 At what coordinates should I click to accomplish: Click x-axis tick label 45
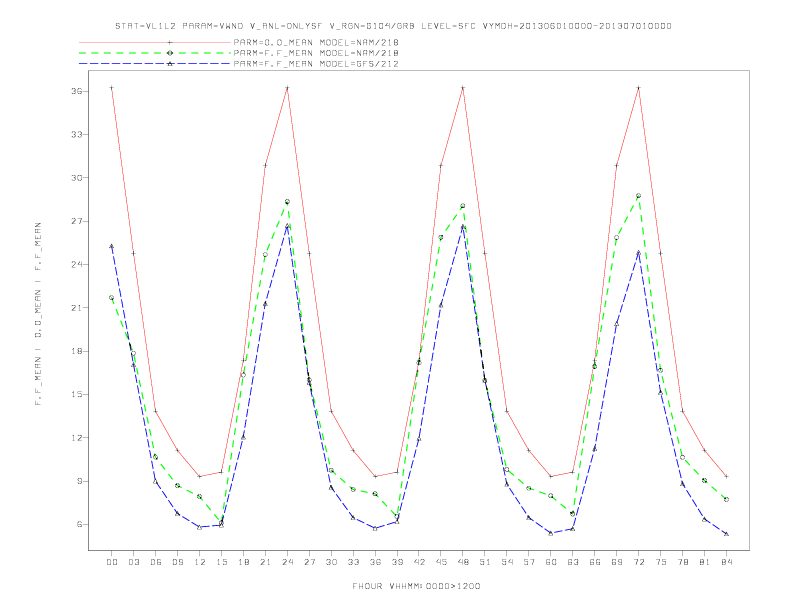(x=441, y=562)
